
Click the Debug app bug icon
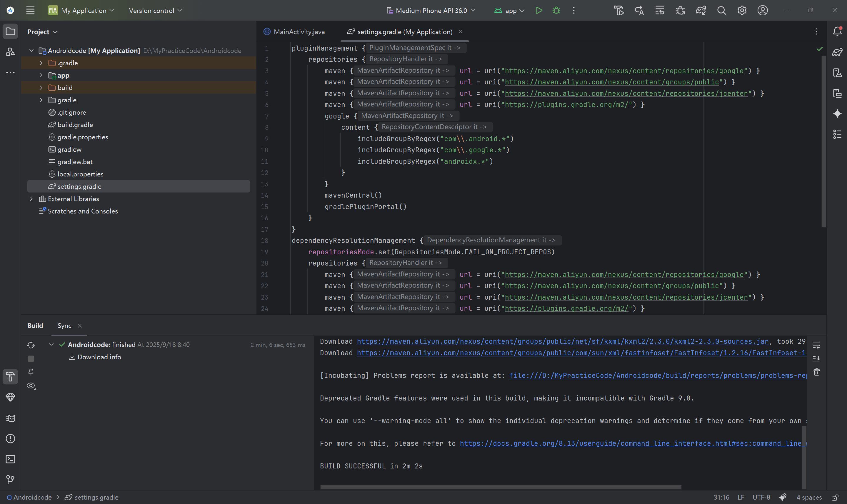click(556, 11)
